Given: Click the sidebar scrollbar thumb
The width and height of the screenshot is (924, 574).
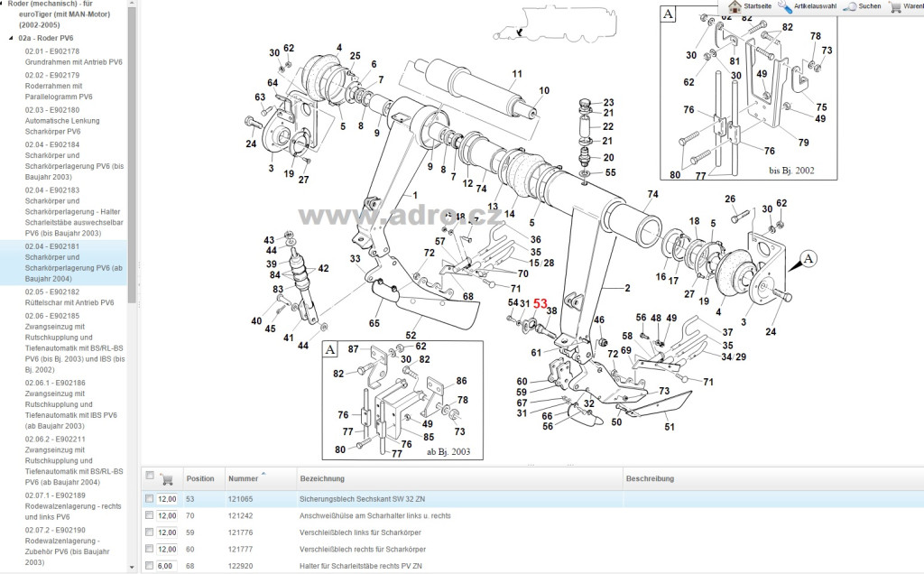Looking at the screenshot, I should tap(132, 154).
